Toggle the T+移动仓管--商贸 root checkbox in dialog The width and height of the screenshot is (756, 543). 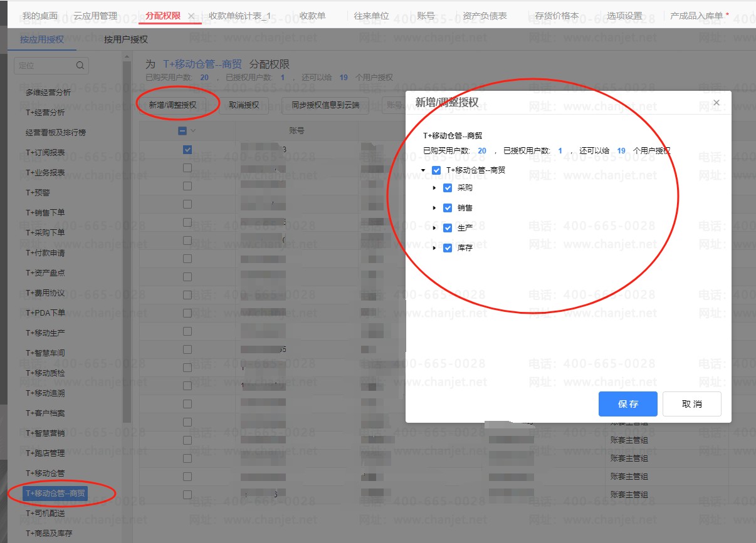[436, 170]
